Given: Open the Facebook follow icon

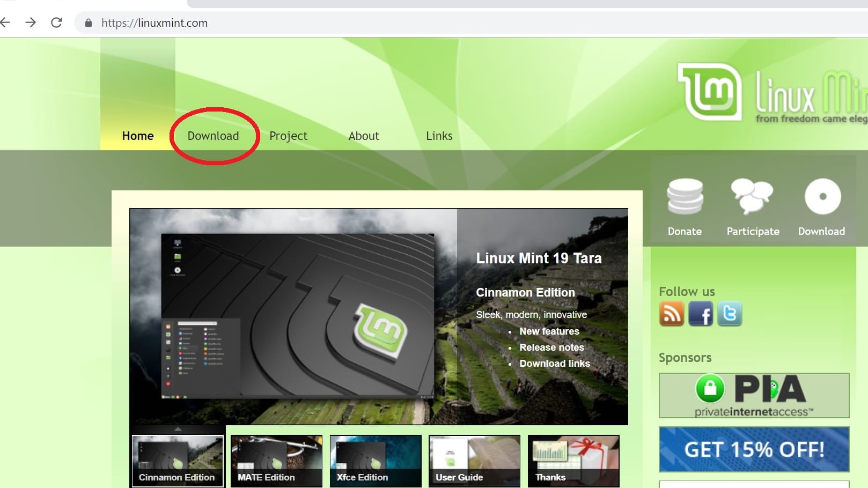Looking at the screenshot, I should [701, 314].
